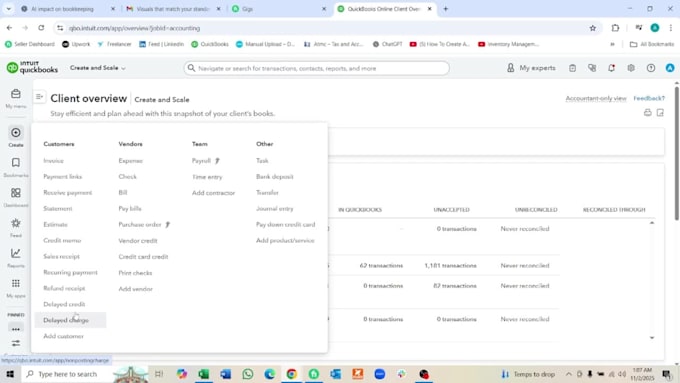Open the help question mark icon
Image resolution: width=680 pixels, height=383 pixels.
click(651, 68)
